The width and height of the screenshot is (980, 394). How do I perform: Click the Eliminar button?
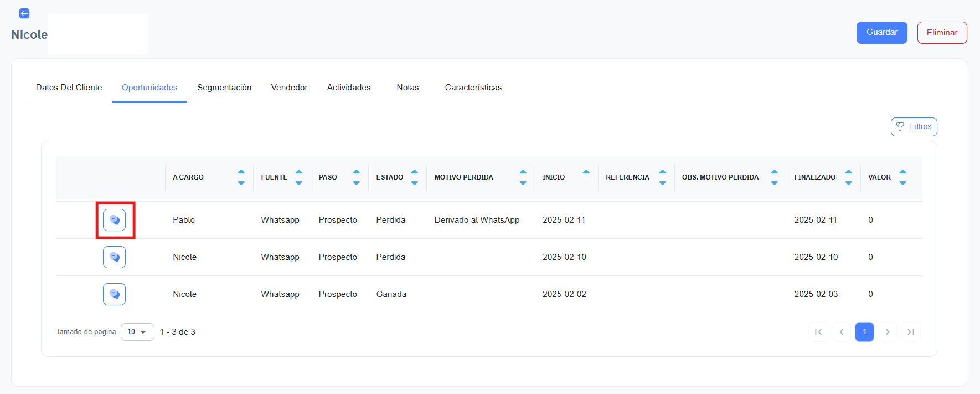coord(942,33)
